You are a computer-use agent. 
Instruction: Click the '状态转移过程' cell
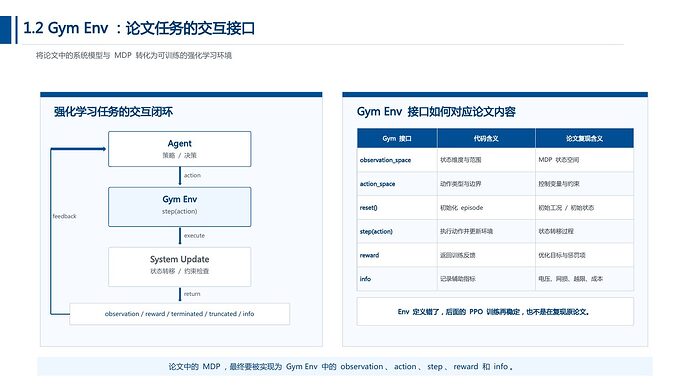(584, 231)
